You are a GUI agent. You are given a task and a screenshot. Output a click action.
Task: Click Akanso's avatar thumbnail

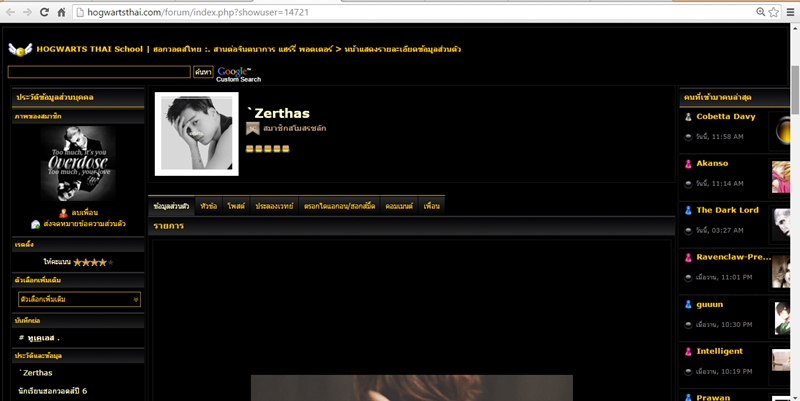click(x=781, y=177)
